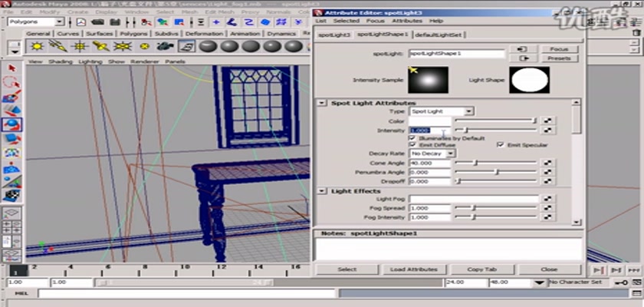The height and width of the screenshot is (307, 644).
Task: Switch to the defaultLightSet tab
Action: [439, 35]
